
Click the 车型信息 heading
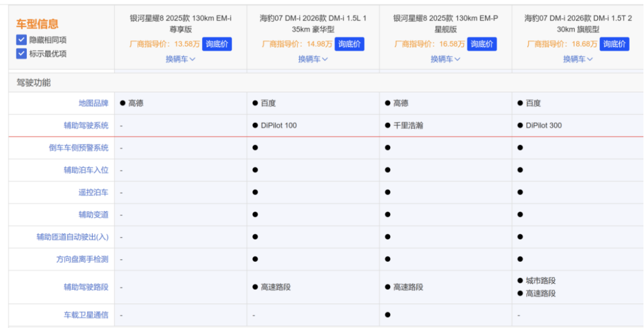tap(38, 24)
